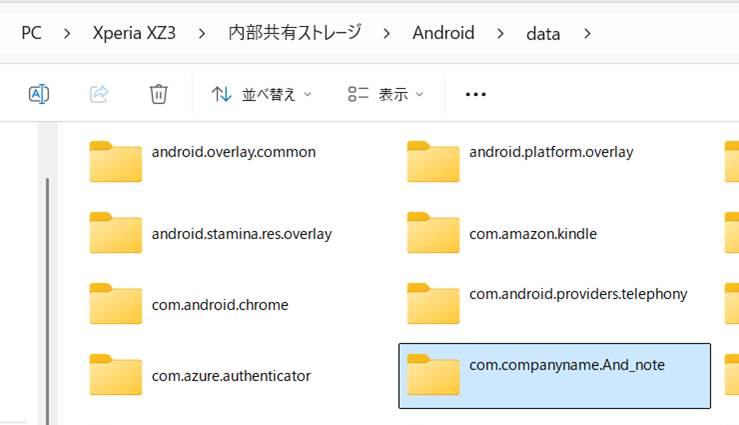Viewport: 739px width, 425px height.
Task: Click the Delete trash can icon
Action: 158,94
